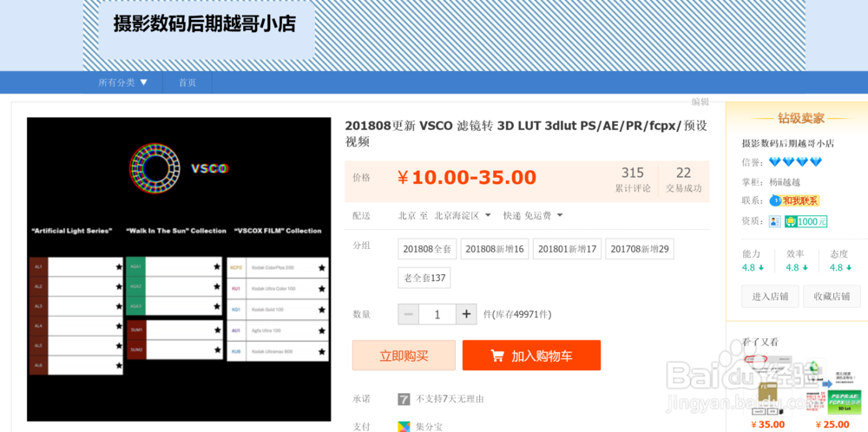Click the 1000元 deposit badge
Screen dimensions: 868x432
[806, 221]
